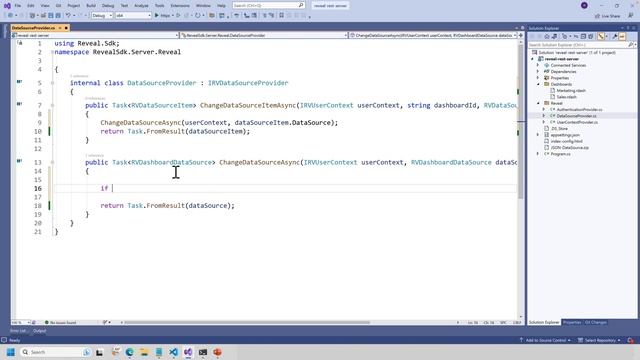640x360 pixels.
Task: Click the interface implementation glyph on line 13
Action: [19, 161]
